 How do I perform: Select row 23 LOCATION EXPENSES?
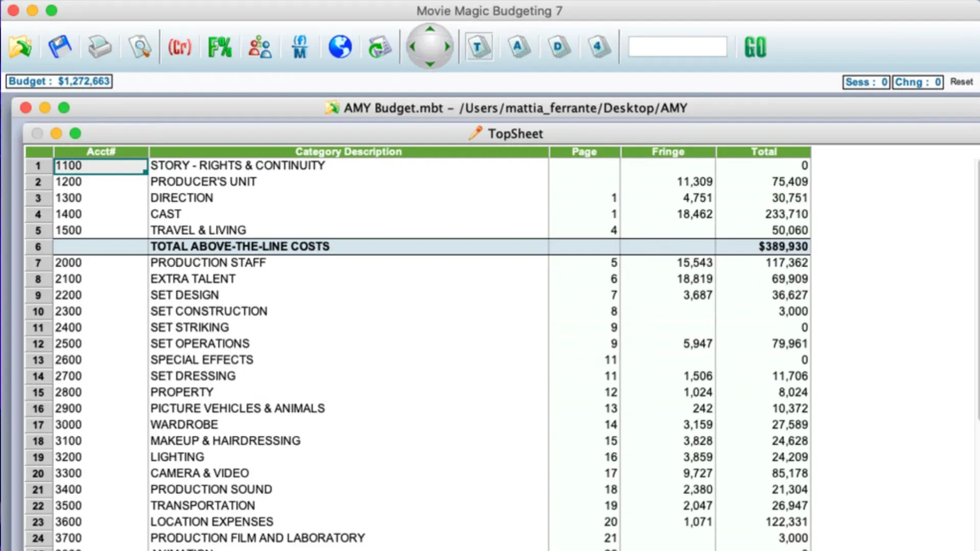pos(212,521)
